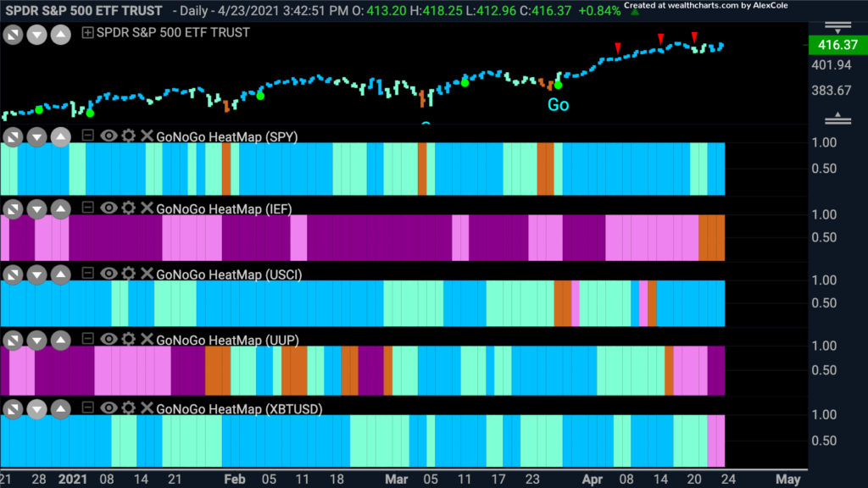This screenshot has height=488, width=868.
Task: Toggle visibility of HeatMap (SPY)
Action: (108, 136)
